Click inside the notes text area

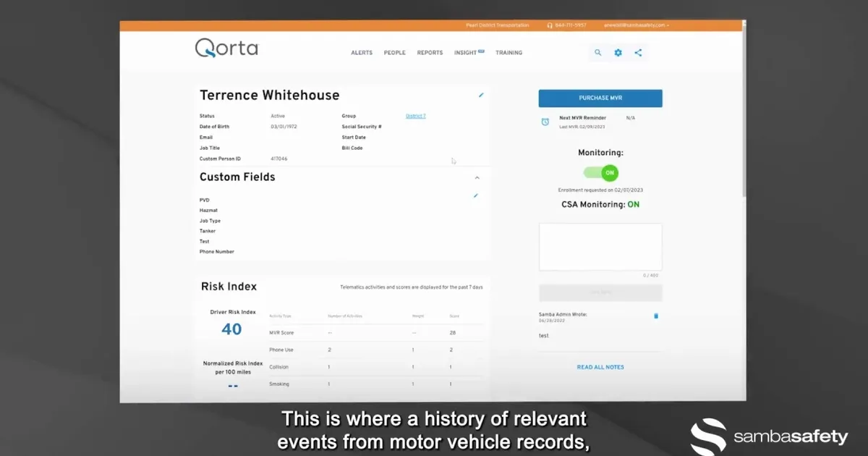click(x=600, y=247)
